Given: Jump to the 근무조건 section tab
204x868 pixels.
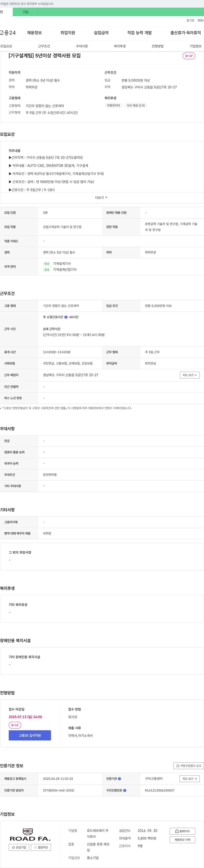Looking at the screenshot, I should click(x=44, y=46).
